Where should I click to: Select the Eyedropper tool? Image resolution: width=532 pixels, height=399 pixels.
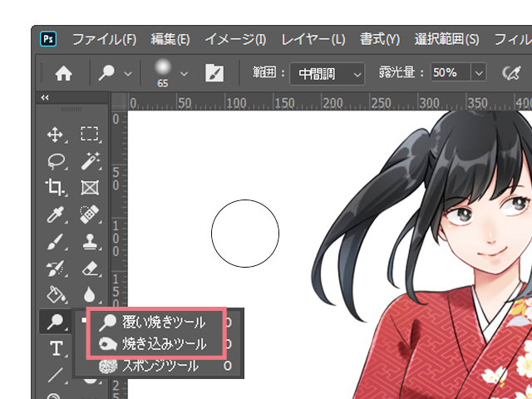55,214
